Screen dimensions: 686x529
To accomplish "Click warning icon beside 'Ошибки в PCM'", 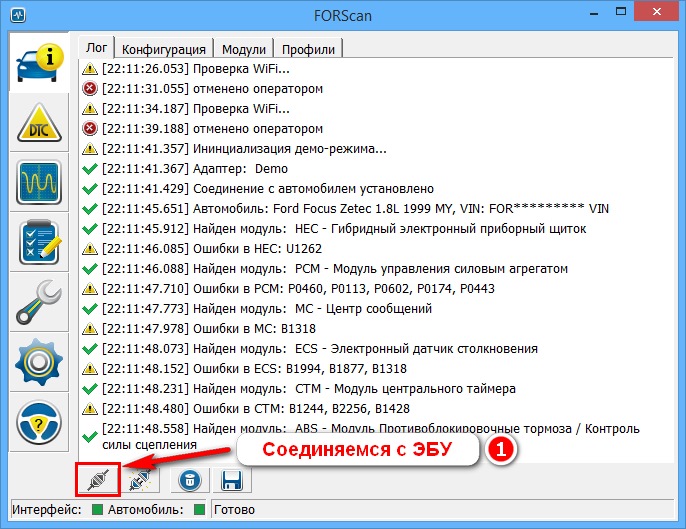I will [90, 289].
